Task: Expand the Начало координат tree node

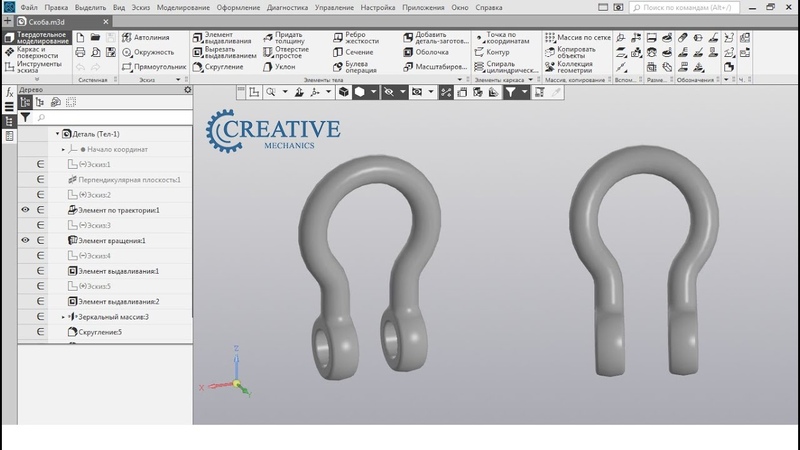Action: pyautogui.click(x=63, y=149)
